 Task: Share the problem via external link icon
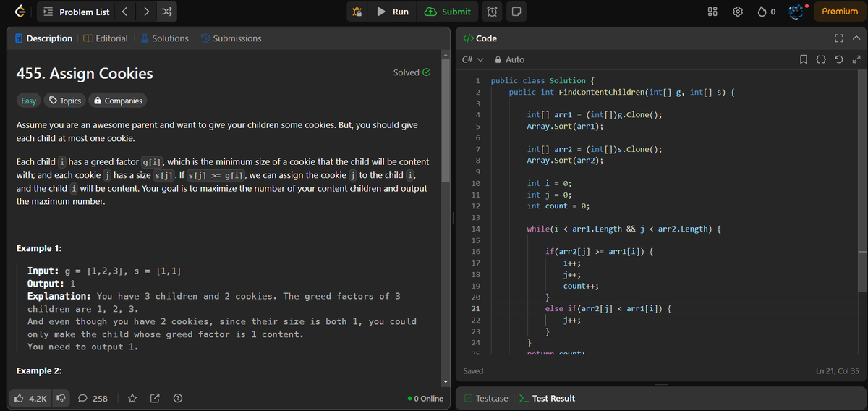[155, 398]
